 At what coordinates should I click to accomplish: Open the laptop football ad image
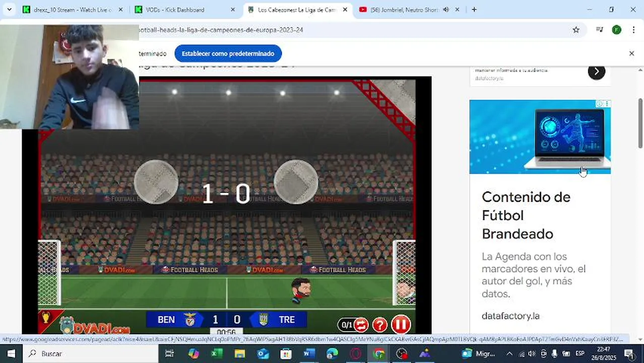[540, 137]
